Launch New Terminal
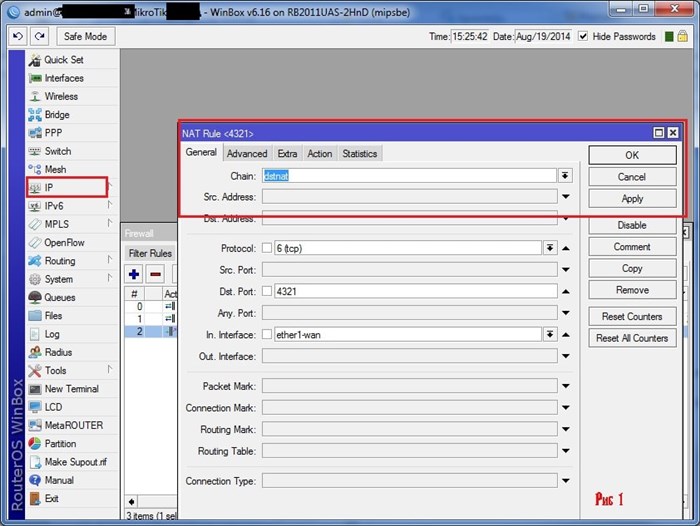700x526 pixels. (71, 389)
